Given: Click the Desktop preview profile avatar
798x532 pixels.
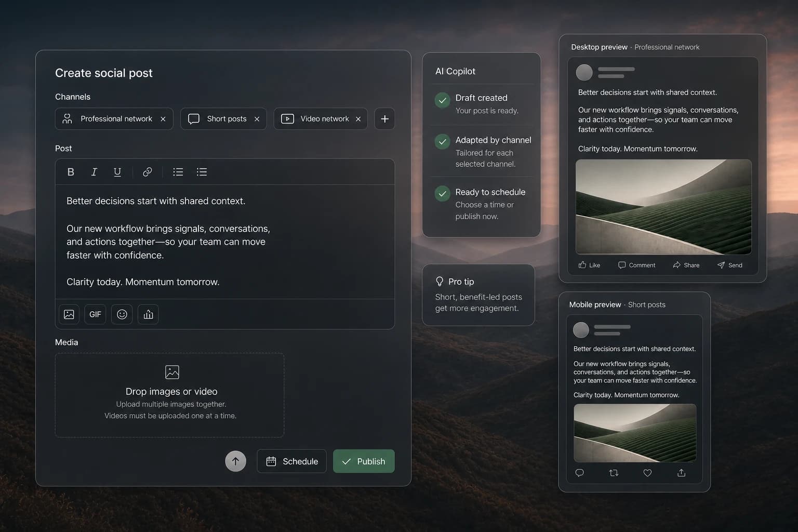Looking at the screenshot, I should point(584,72).
